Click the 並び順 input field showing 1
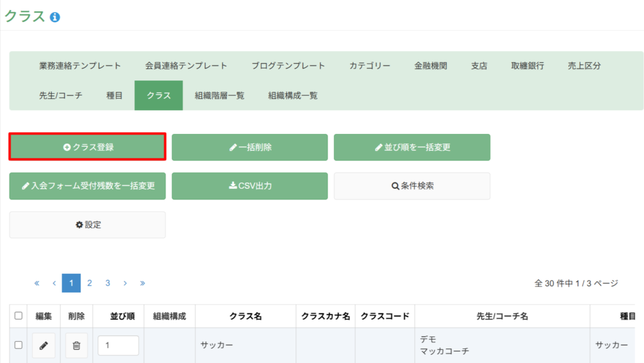 [x=118, y=345]
